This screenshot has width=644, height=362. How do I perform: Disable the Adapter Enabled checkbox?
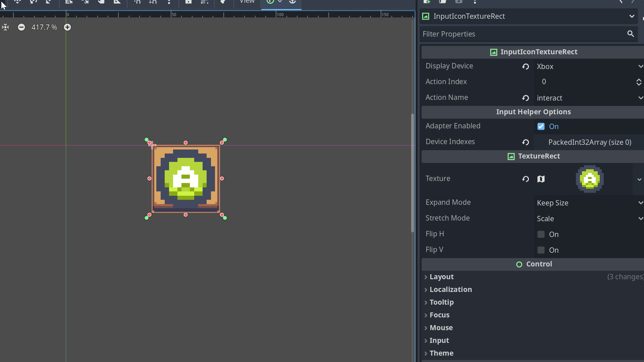pos(541,126)
